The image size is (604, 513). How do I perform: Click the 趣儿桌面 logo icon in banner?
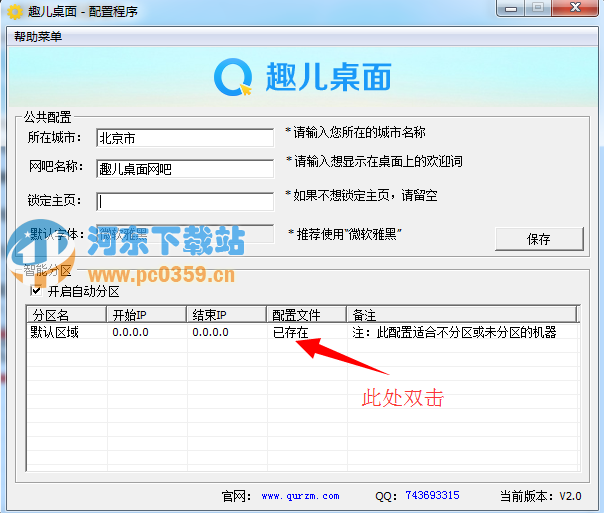pyautogui.click(x=233, y=77)
